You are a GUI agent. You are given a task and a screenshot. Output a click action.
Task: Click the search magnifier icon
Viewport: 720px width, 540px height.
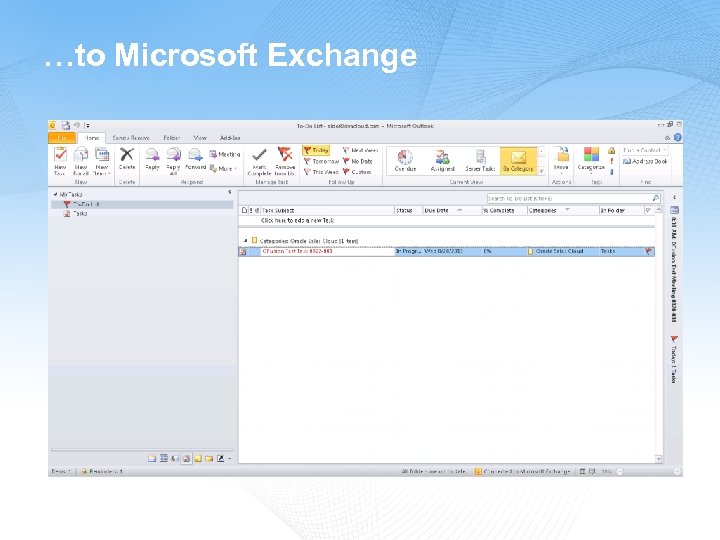point(656,198)
